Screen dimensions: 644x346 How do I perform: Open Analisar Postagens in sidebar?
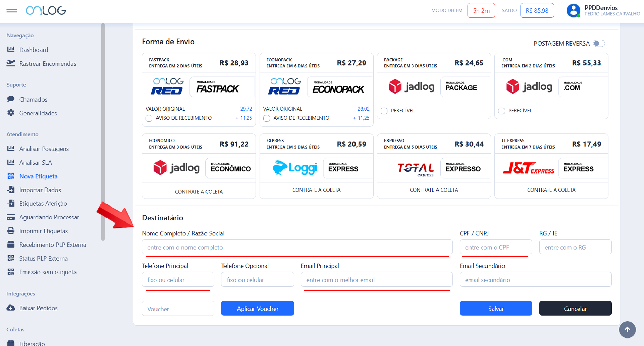pos(44,149)
